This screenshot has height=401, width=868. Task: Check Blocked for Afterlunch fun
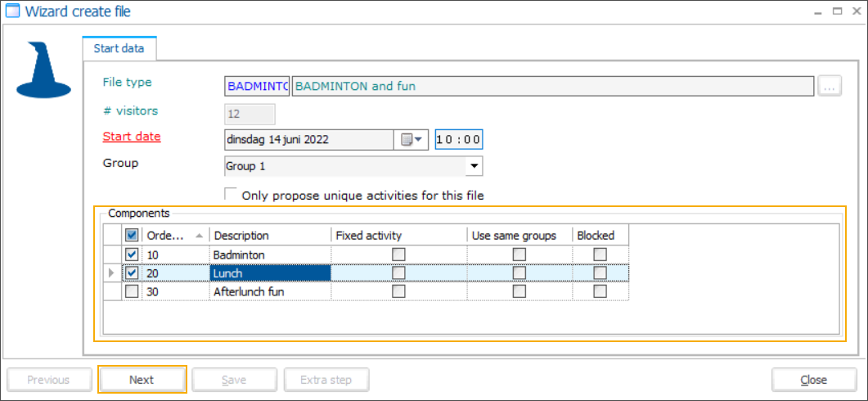click(x=600, y=291)
